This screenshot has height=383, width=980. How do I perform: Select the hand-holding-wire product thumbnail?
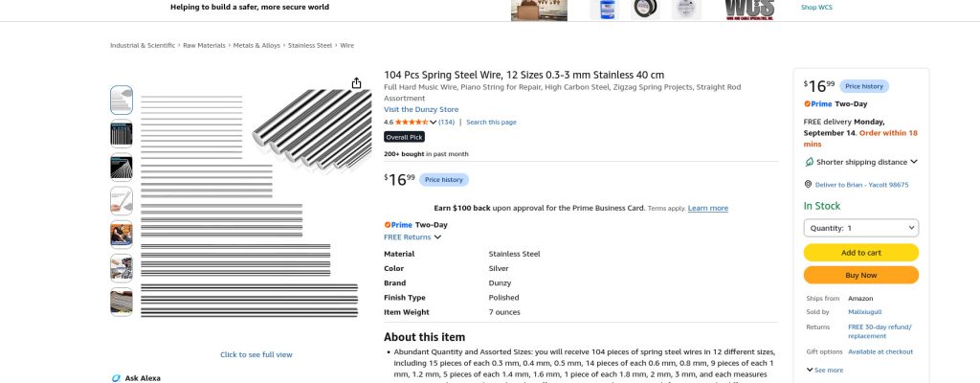coord(122,201)
